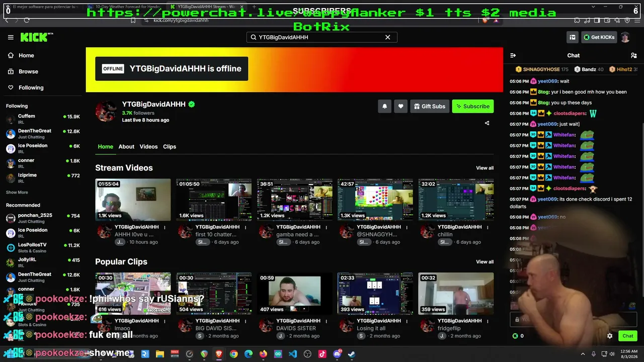This screenshot has width=644, height=362.
Task: Open options menu for 'chillin' video
Action: 488,227
